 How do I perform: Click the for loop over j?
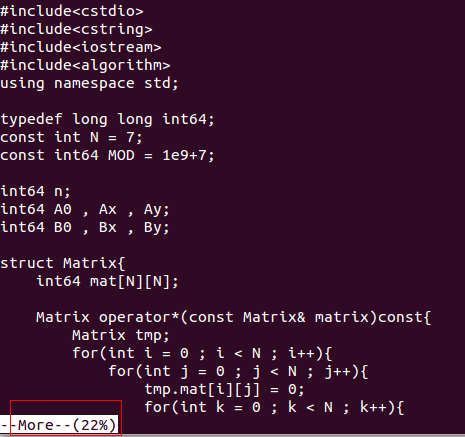[x=238, y=371]
